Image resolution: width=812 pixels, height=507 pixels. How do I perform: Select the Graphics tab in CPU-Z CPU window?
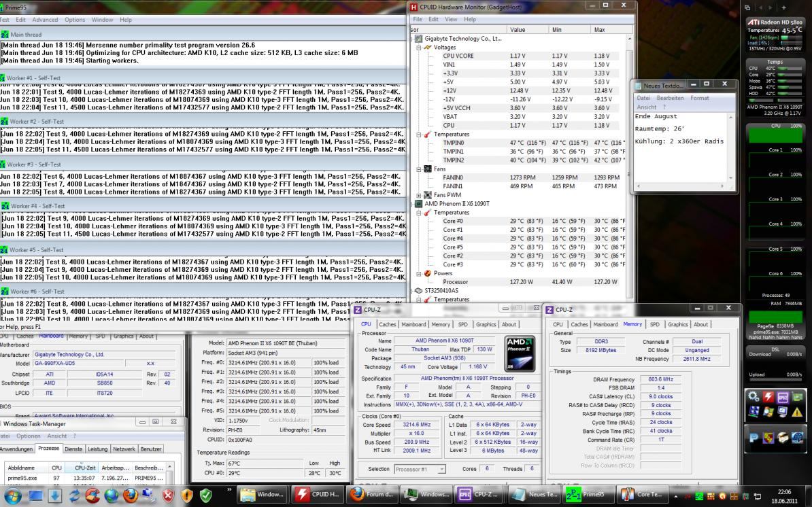pyautogui.click(x=486, y=324)
